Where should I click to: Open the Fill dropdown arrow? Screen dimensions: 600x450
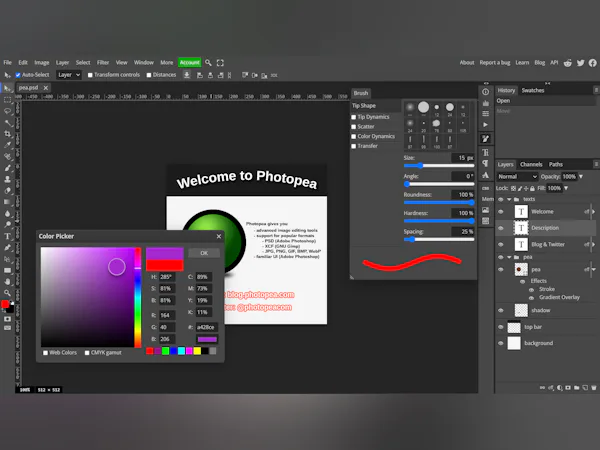(566, 188)
